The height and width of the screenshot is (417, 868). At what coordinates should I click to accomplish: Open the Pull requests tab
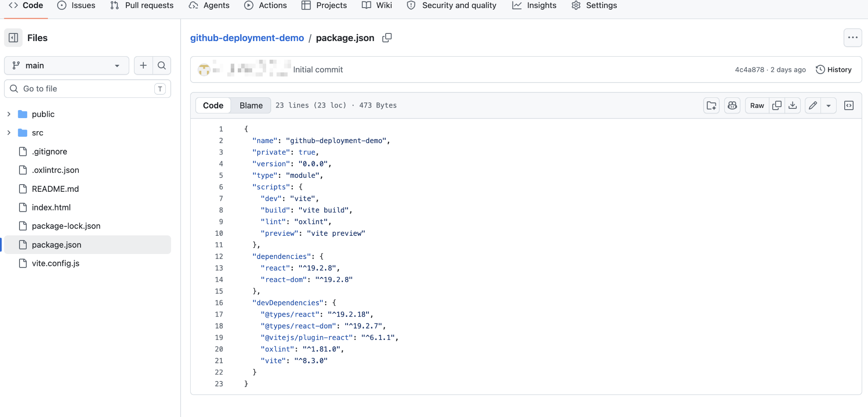click(x=142, y=5)
